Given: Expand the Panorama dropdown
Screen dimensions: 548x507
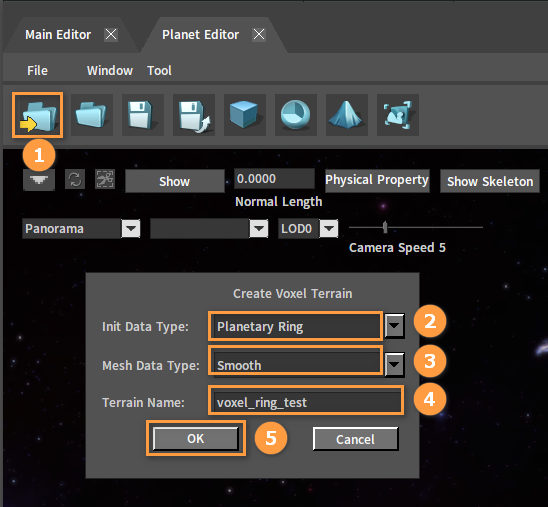Looking at the screenshot, I should 131,229.
